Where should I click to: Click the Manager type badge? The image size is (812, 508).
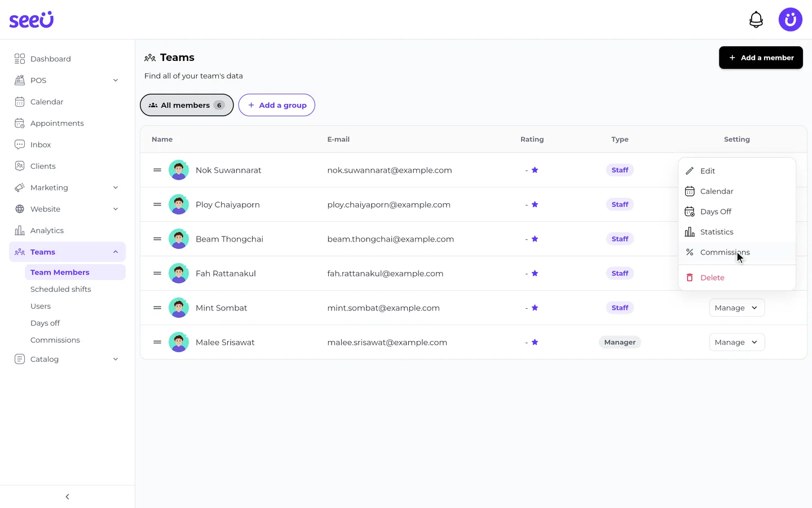click(620, 342)
